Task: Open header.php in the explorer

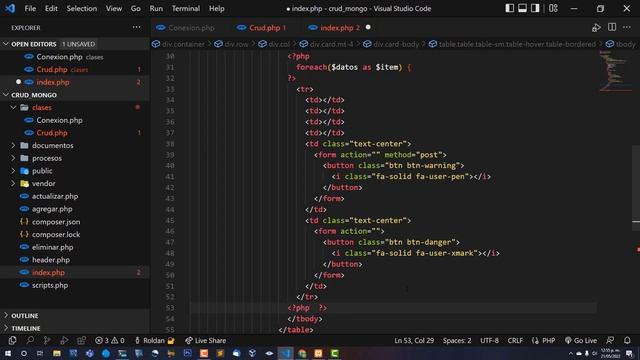Action: click(x=51, y=260)
